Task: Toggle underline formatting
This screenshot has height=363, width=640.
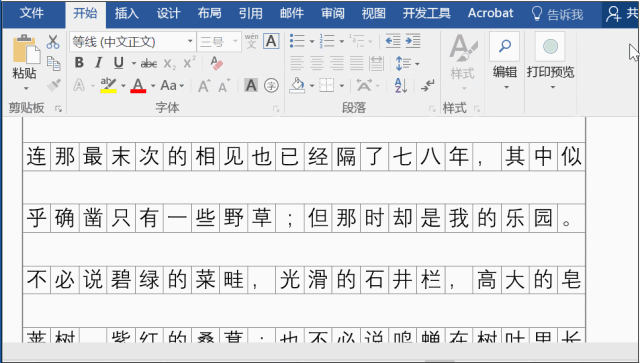Action: coord(118,63)
